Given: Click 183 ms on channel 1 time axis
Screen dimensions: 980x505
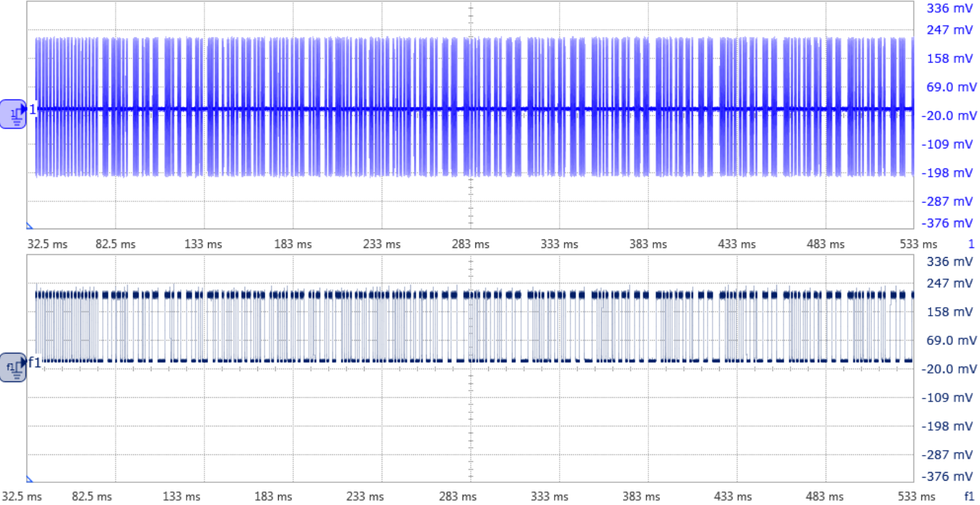Looking at the screenshot, I should [x=293, y=244].
